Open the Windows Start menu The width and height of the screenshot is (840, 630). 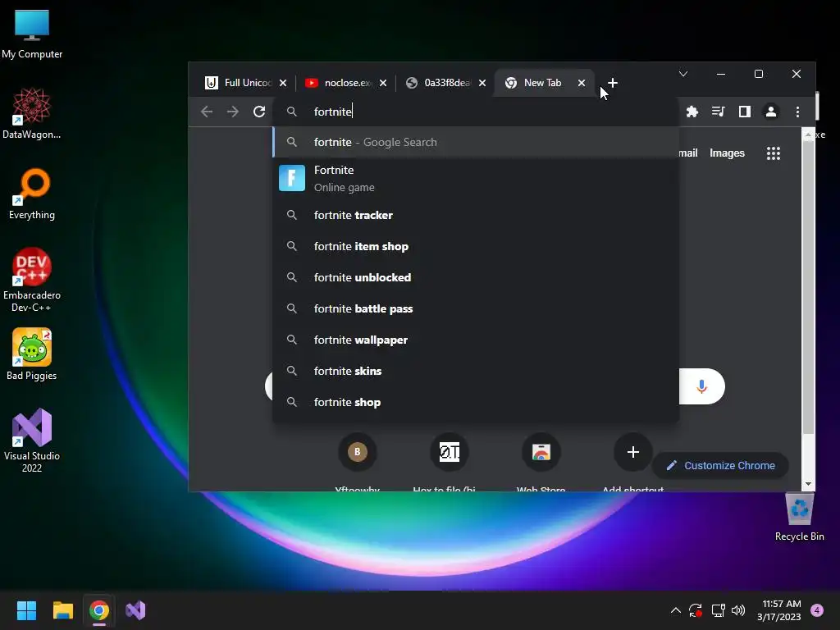tap(26, 610)
